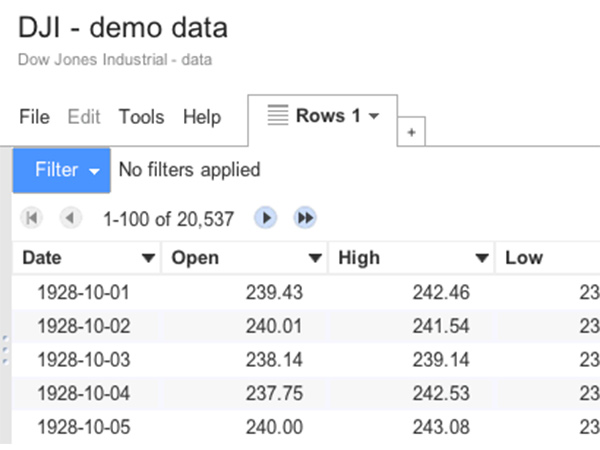The height and width of the screenshot is (450, 600).
Task: Click the plus icon to add new tab
Action: tap(411, 133)
